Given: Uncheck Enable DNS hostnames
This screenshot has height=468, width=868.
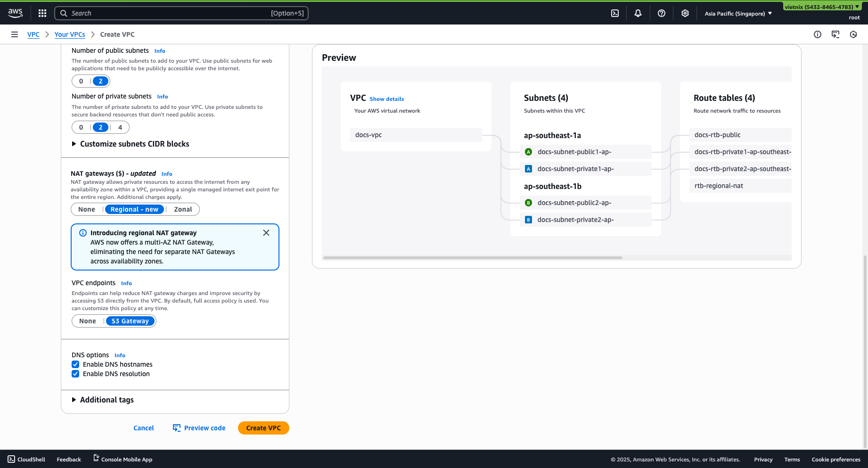Looking at the screenshot, I should click(x=75, y=364).
